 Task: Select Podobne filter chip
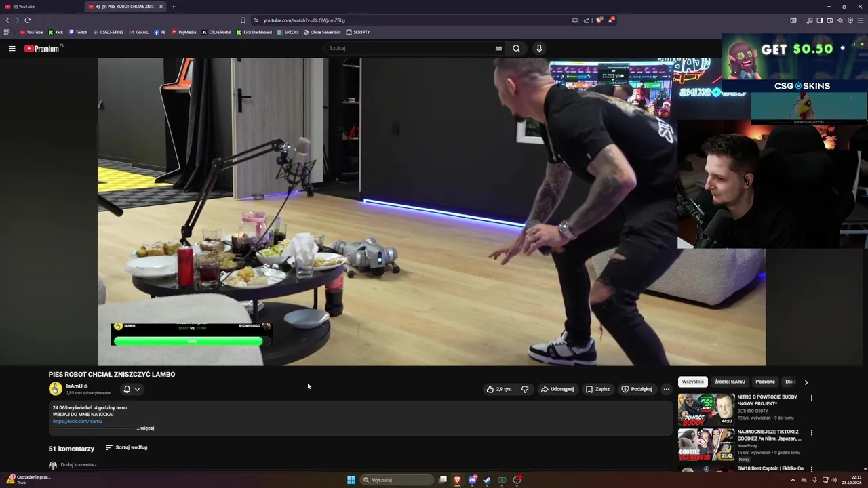point(765,382)
